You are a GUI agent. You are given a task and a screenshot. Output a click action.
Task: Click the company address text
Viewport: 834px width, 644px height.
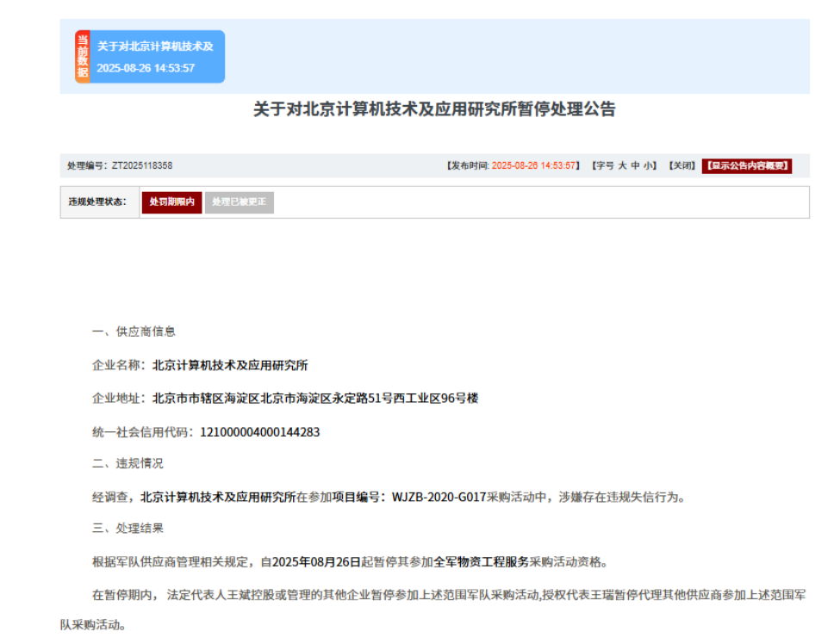(x=315, y=398)
